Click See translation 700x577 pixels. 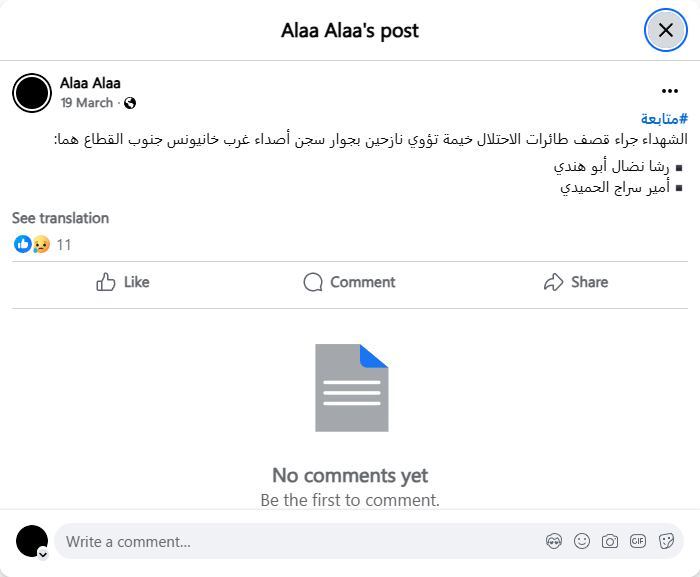pyautogui.click(x=60, y=218)
